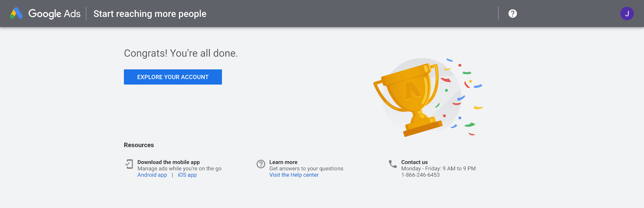Click the Learn more heading
This screenshot has height=208, width=644.
coord(283,162)
